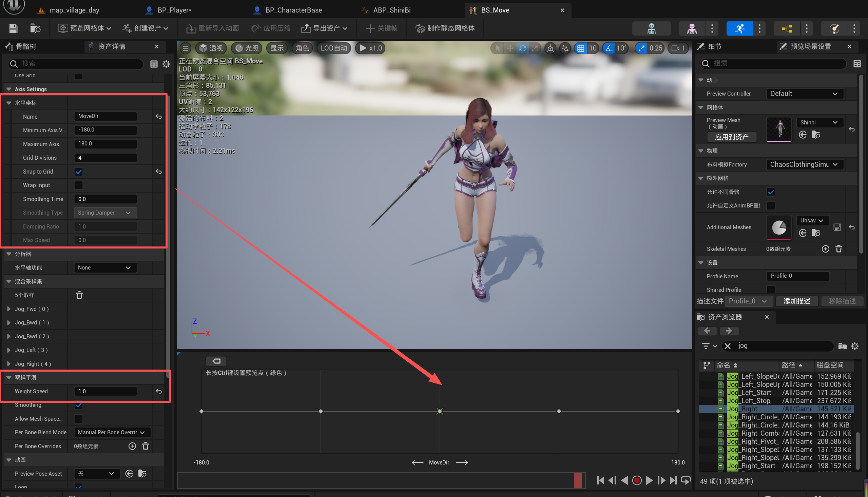
Task: Toggle the Smoothing checkbox under Weight Speed
Action: click(79, 405)
